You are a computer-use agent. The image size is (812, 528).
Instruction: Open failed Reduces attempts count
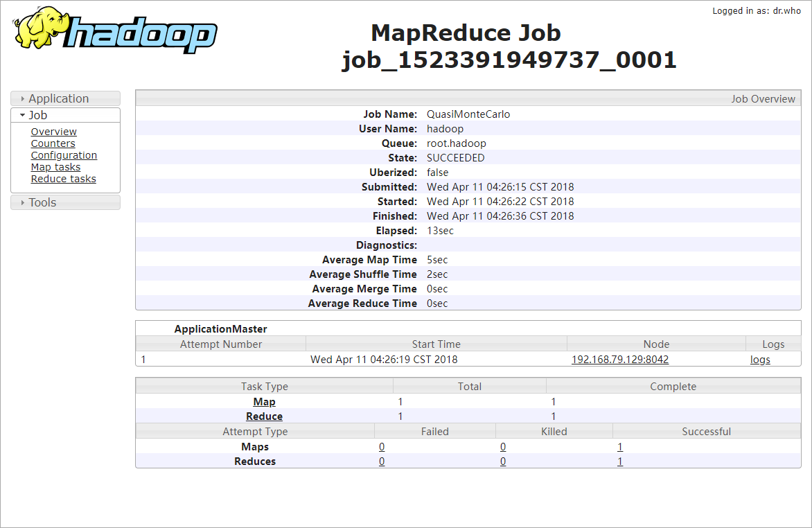pos(382,461)
